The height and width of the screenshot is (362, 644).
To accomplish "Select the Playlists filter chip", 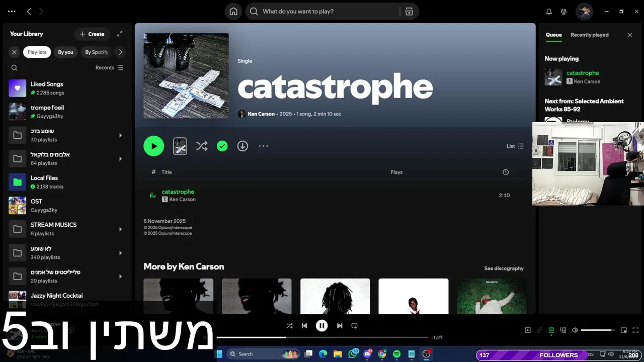I will point(37,52).
